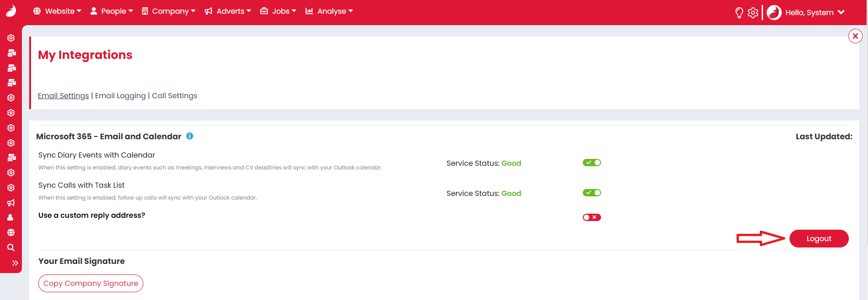Viewport: 868px width, 300px height.
Task: Open the settings gear in the top header
Action: tap(753, 12)
